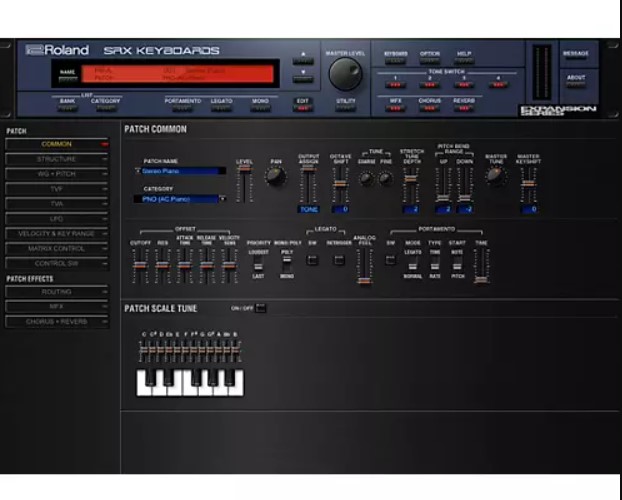Screen dimensions: 622x500
Task: Open the TVA page
Action: 57,204
